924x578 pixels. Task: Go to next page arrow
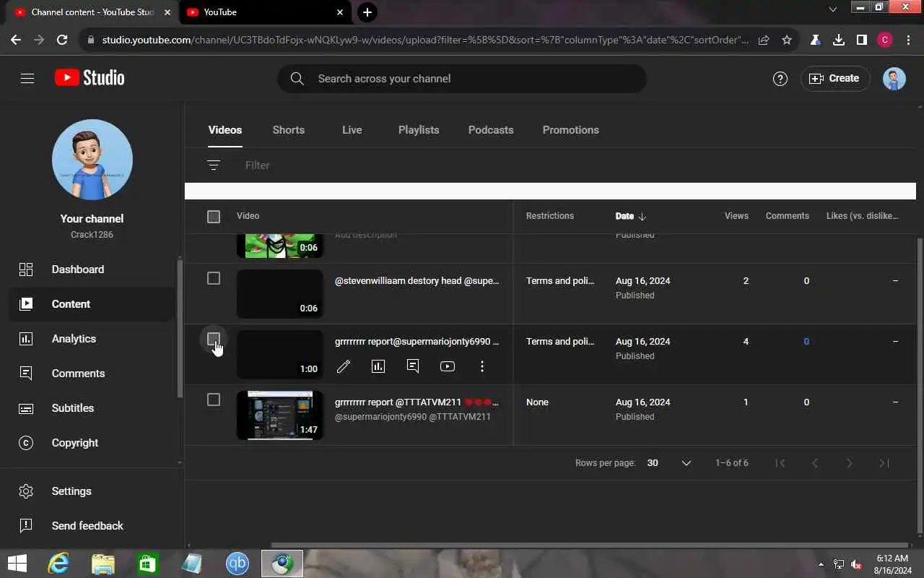(850, 463)
